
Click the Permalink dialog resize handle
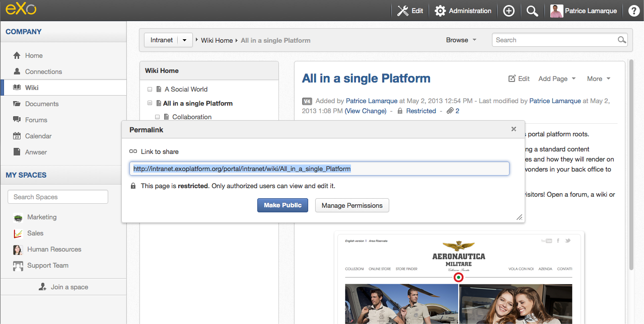click(520, 217)
